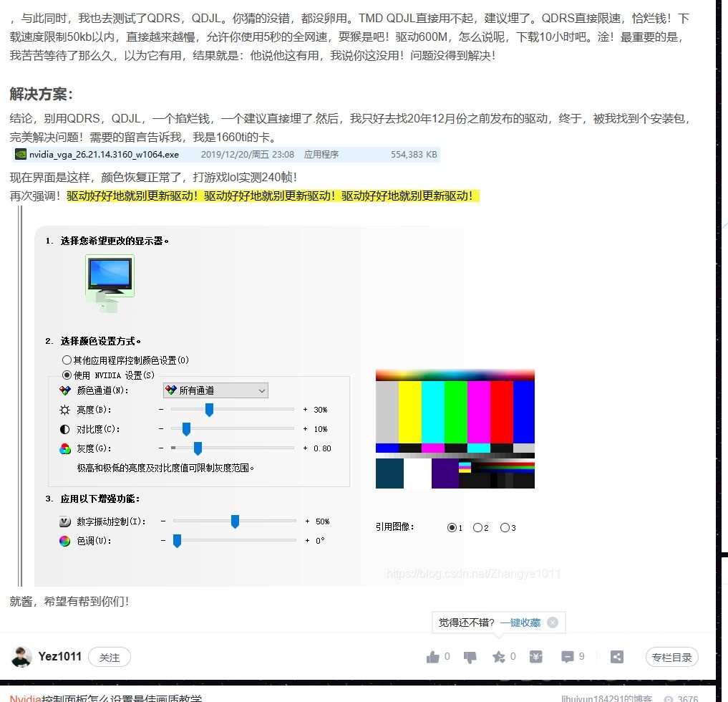Click the 就酱，希望有帮到你们 closing text

pyautogui.click(x=69, y=601)
